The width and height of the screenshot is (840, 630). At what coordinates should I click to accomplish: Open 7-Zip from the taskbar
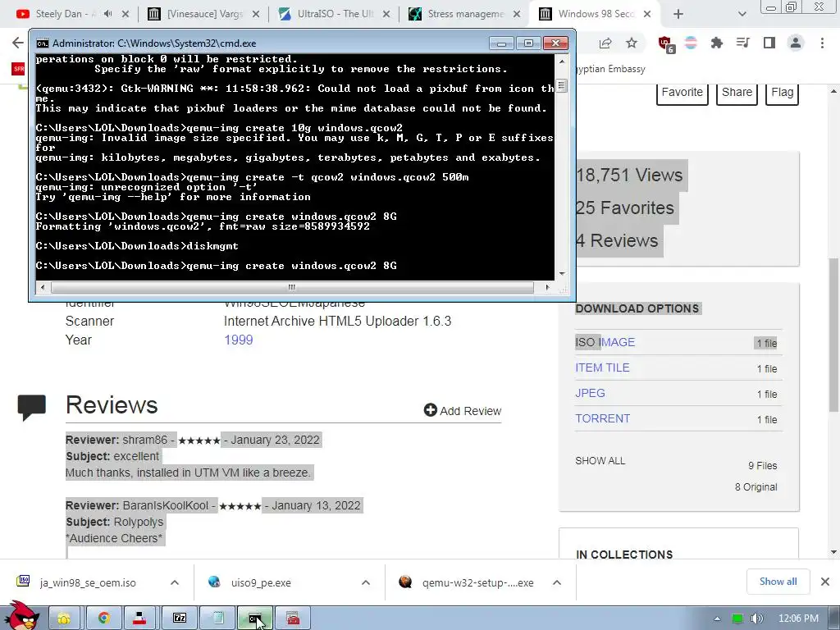180,619
